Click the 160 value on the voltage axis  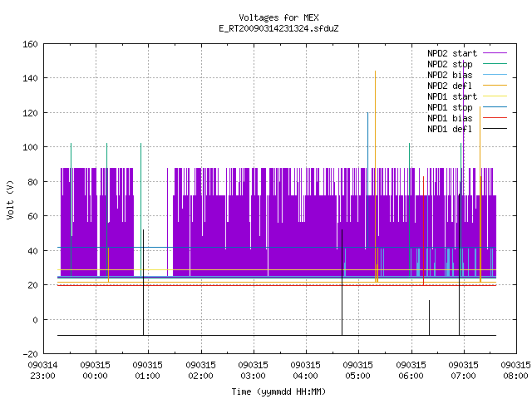click(x=30, y=44)
